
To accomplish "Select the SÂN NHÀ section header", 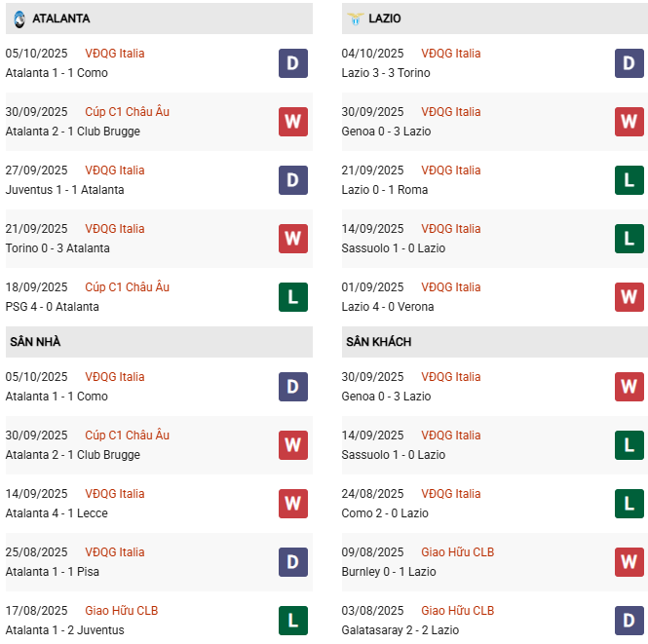I will click(x=36, y=342).
